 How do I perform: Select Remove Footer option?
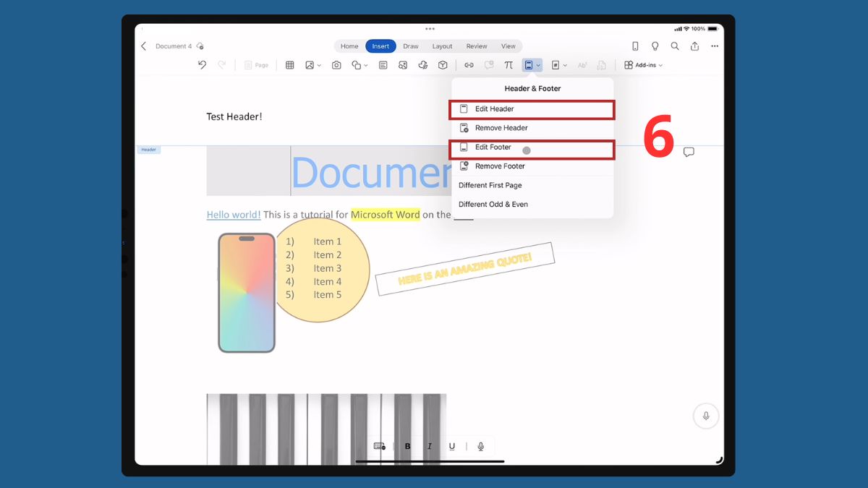click(532, 166)
